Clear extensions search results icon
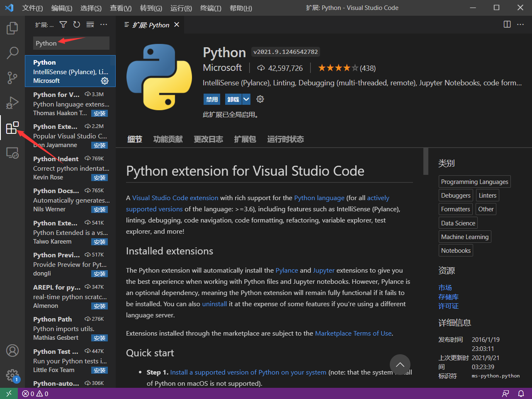This screenshot has height=399, width=532. pyautogui.click(x=90, y=25)
